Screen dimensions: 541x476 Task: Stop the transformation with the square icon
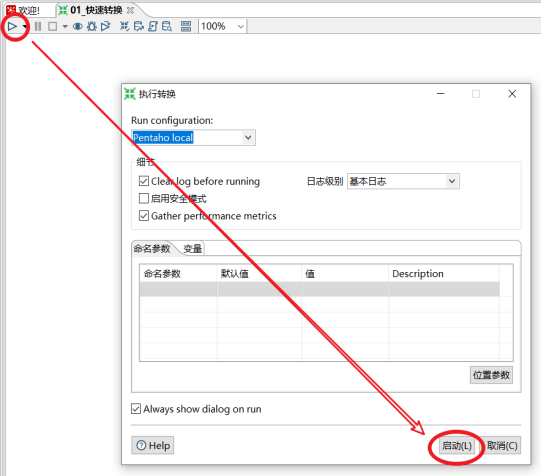(52, 26)
